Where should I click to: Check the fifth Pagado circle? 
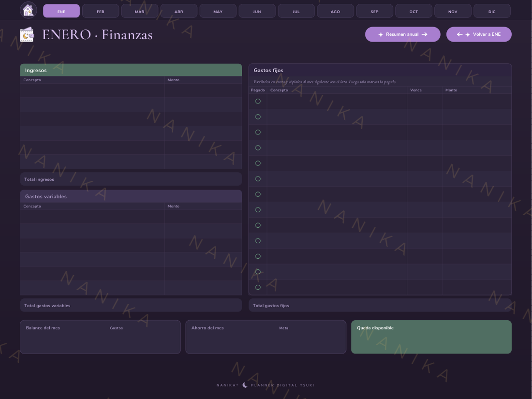pyautogui.click(x=258, y=163)
